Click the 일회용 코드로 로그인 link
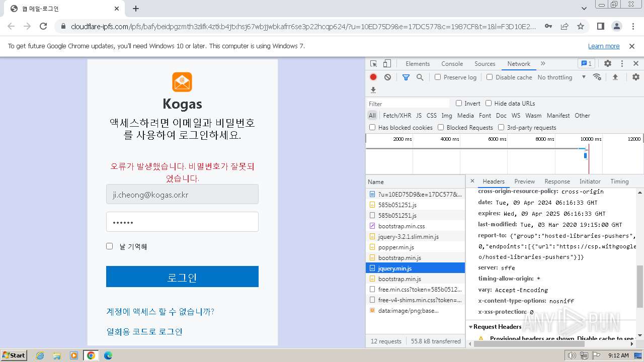The width and height of the screenshot is (644, 362). point(144,332)
